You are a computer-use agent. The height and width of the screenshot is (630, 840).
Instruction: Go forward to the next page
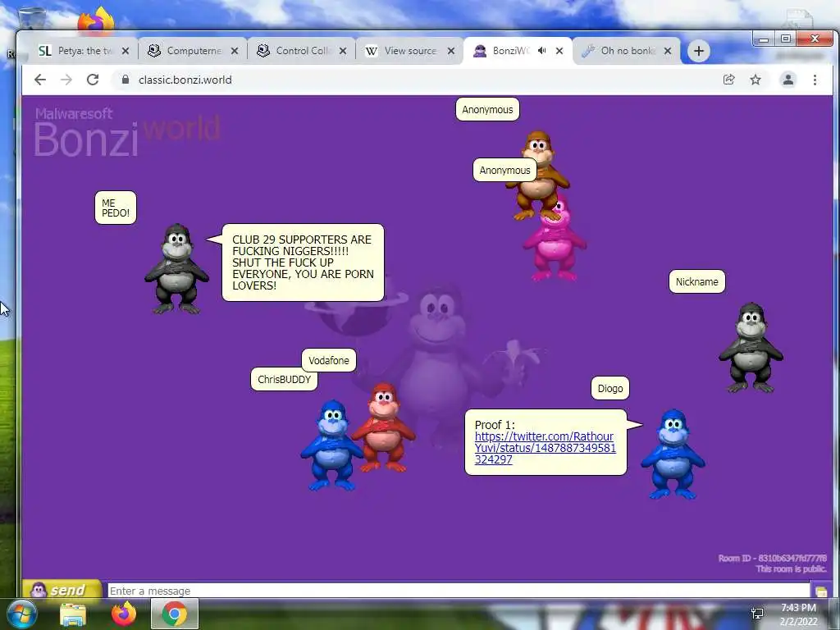(x=66, y=80)
